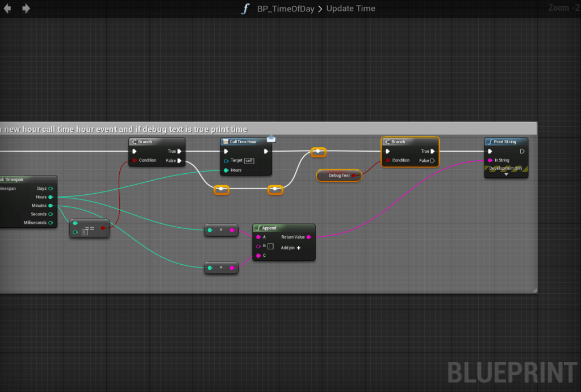Click the Hours input pin on Call Time Hour
The width and height of the screenshot is (581, 392).
(226, 170)
